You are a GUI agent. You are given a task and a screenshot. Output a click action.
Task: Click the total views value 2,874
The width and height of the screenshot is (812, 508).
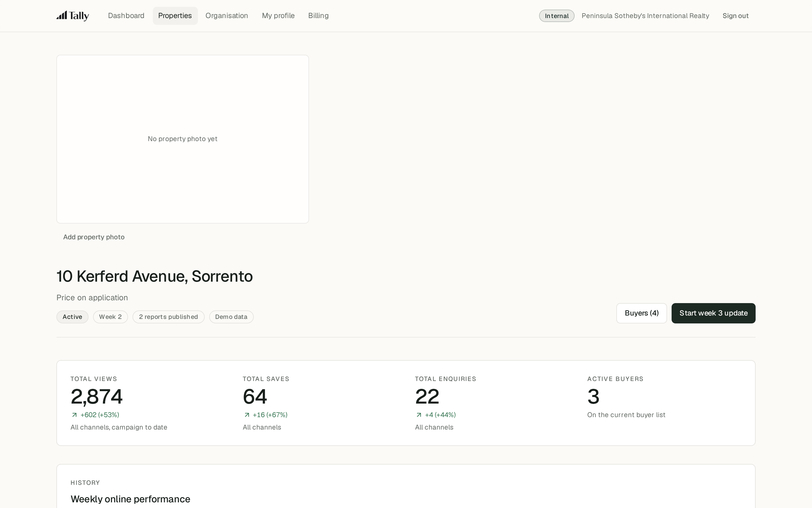pos(97,397)
